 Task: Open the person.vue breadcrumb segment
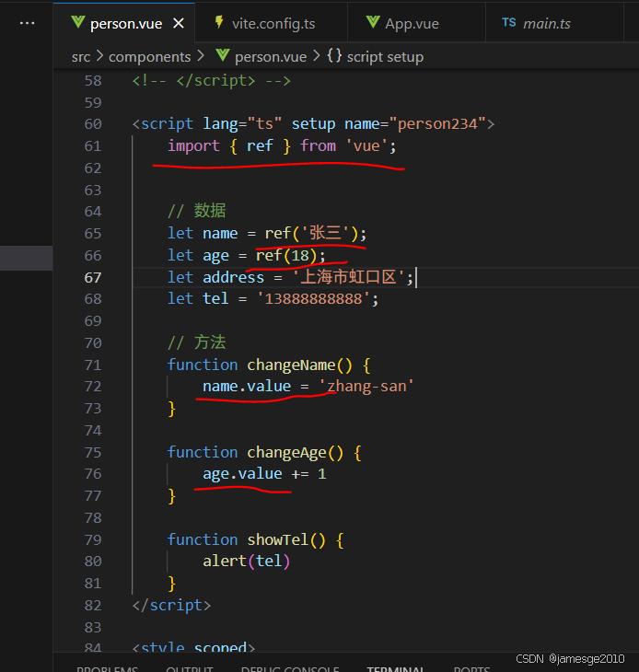click(x=271, y=57)
